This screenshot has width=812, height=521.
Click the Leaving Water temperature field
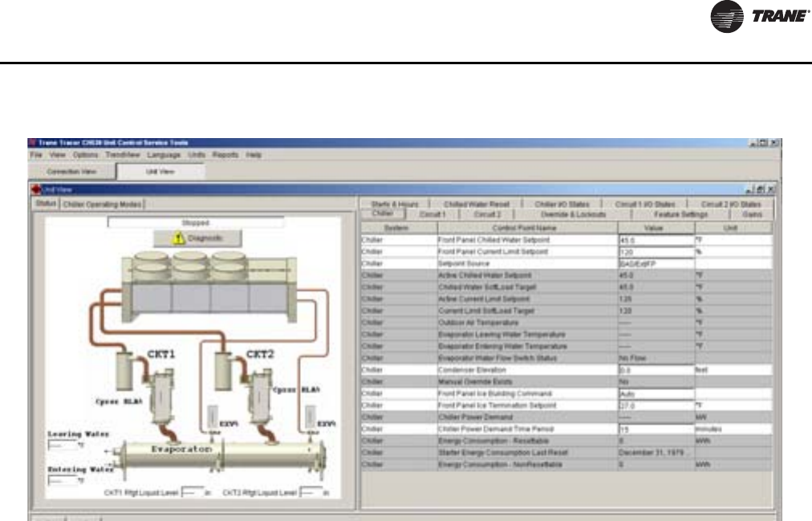point(62,445)
